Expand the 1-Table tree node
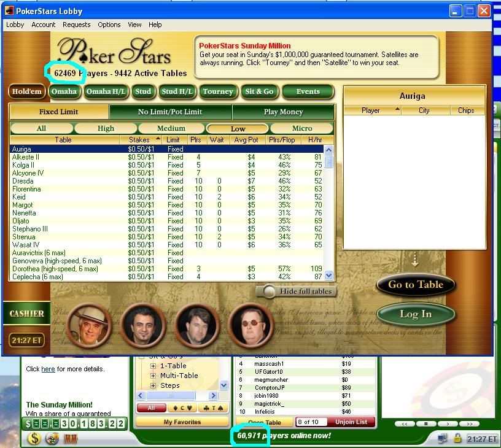This screenshot has width=501, height=448. point(153,366)
